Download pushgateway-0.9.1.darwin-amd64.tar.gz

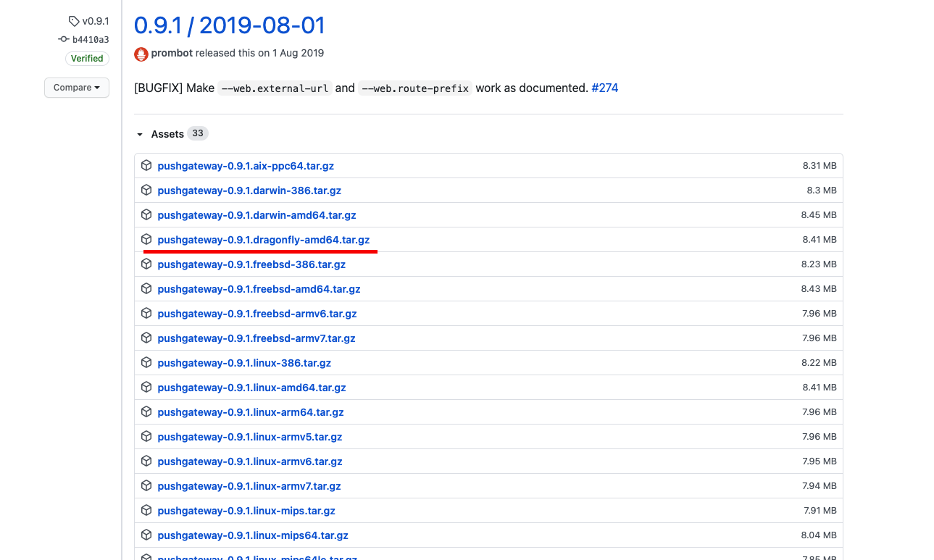click(257, 215)
